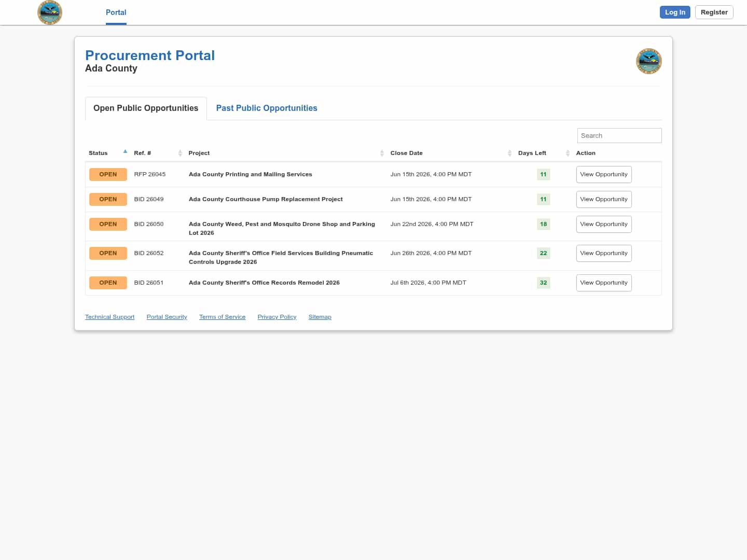The image size is (747, 560).
Task: Open the Terms of Service link
Action: 222,317
